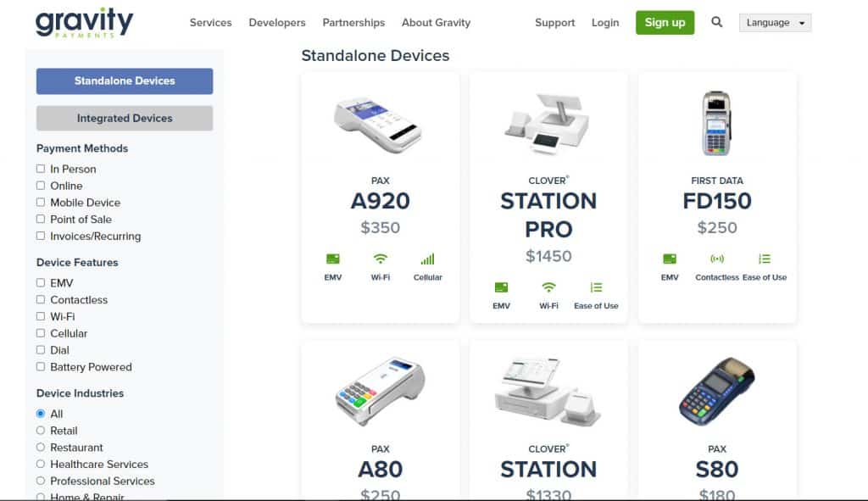The height and width of the screenshot is (501, 868).
Task: Click the EMV icon on FD150 card
Action: 670,259
